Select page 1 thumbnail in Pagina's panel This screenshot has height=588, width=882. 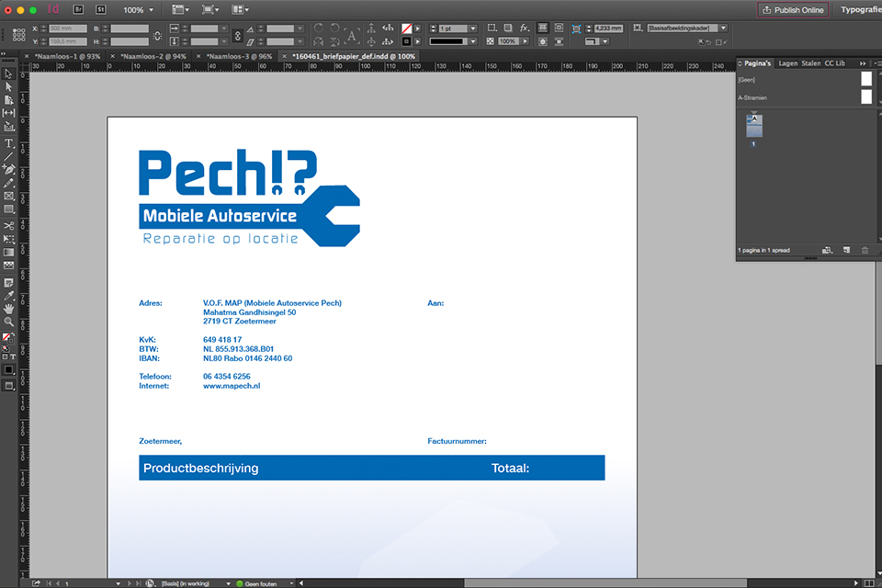click(753, 128)
